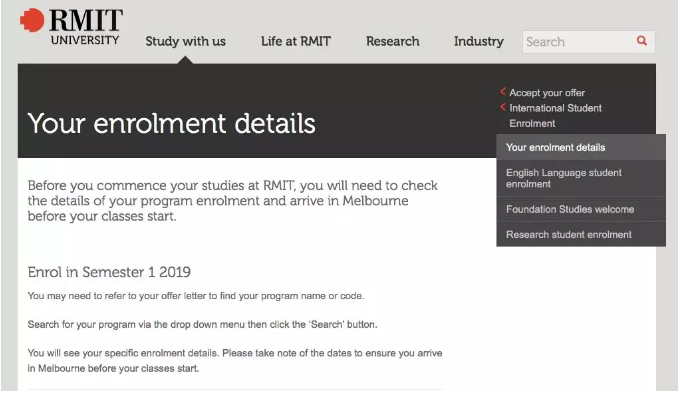The image size is (681, 409).
Task: Follow the Accept your offer link
Action: pyautogui.click(x=547, y=93)
